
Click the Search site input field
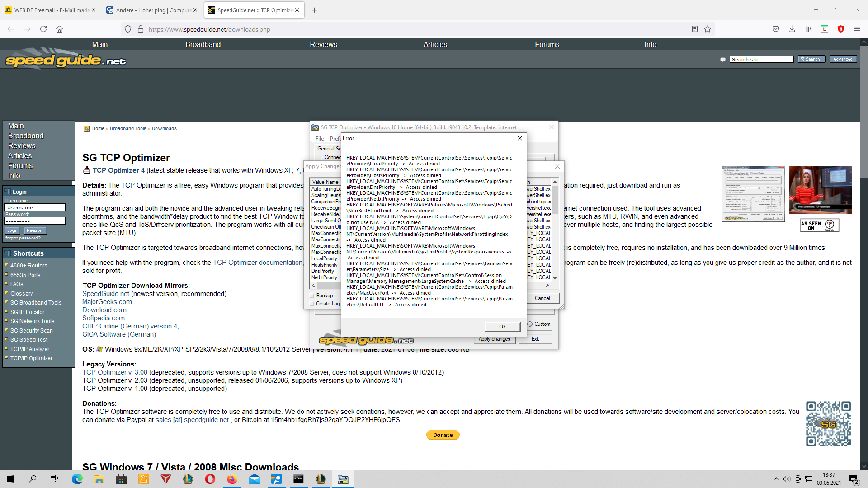(x=761, y=59)
